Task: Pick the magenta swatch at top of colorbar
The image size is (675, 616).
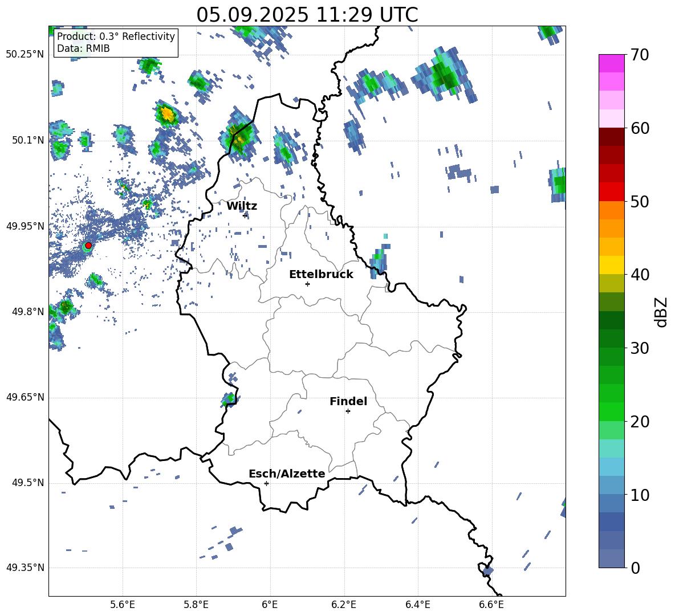Action: (612, 63)
